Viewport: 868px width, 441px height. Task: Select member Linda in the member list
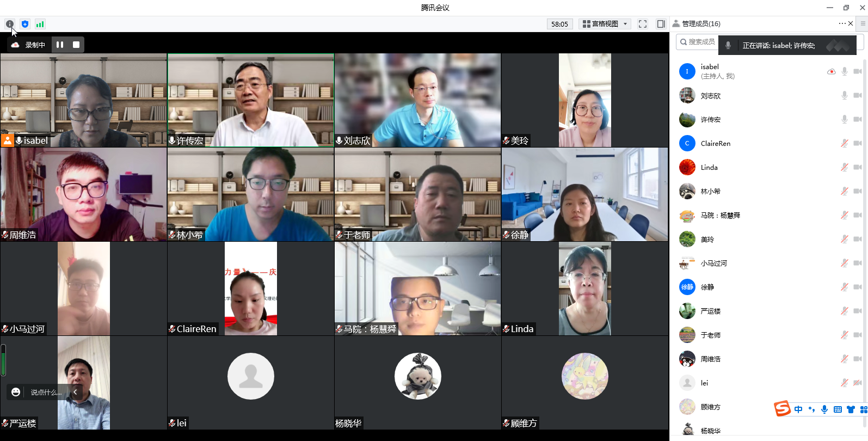click(x=709, y=167)
